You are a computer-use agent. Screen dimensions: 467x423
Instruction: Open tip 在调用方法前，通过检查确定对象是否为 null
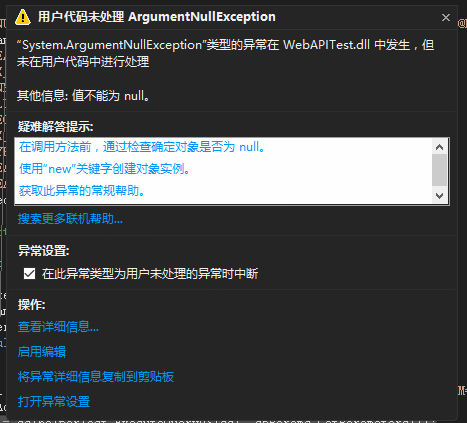(x=142, y=147)
